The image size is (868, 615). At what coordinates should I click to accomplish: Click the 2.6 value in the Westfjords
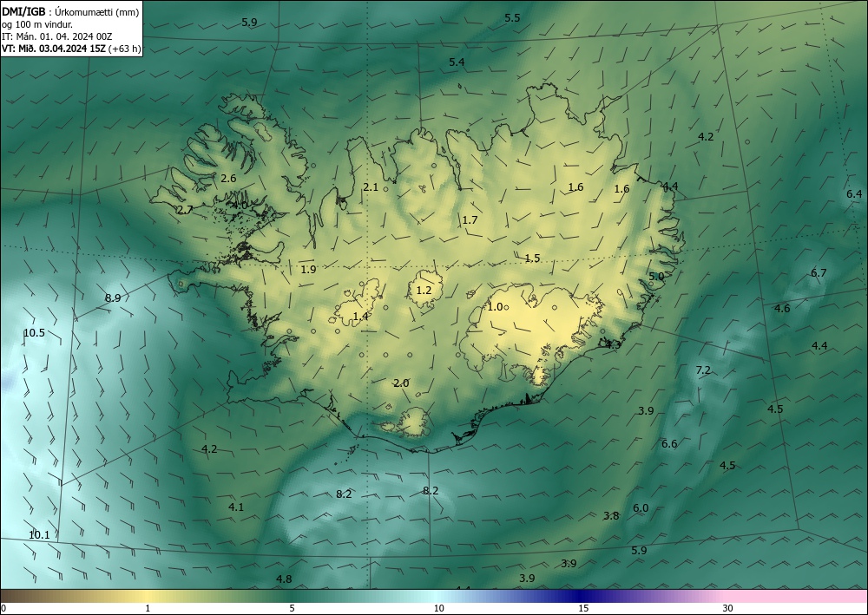pos(228,178)
